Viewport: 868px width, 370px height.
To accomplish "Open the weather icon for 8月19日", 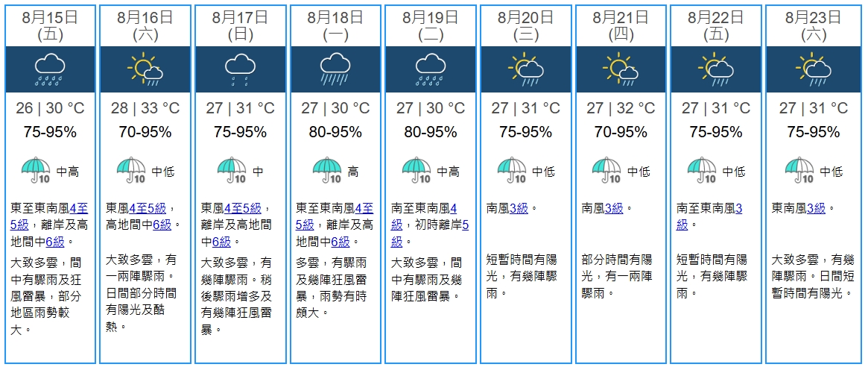I will 430,69.
